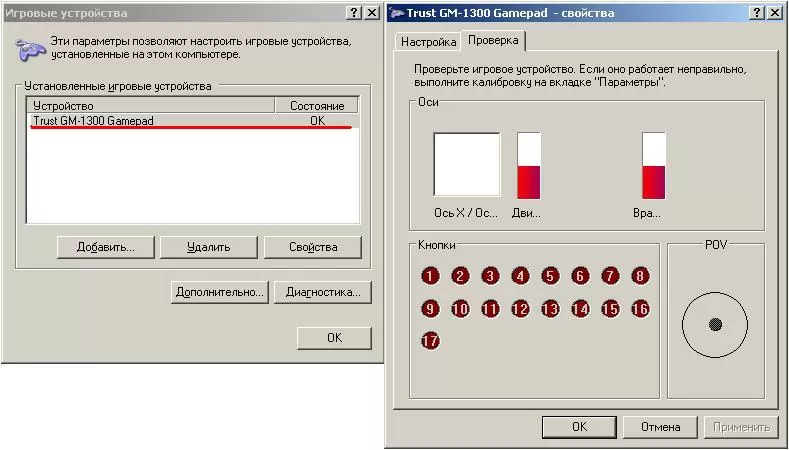Click button indicator 1 in Кнопки
This screenshot has width=789, height=450.
point(430,276)
